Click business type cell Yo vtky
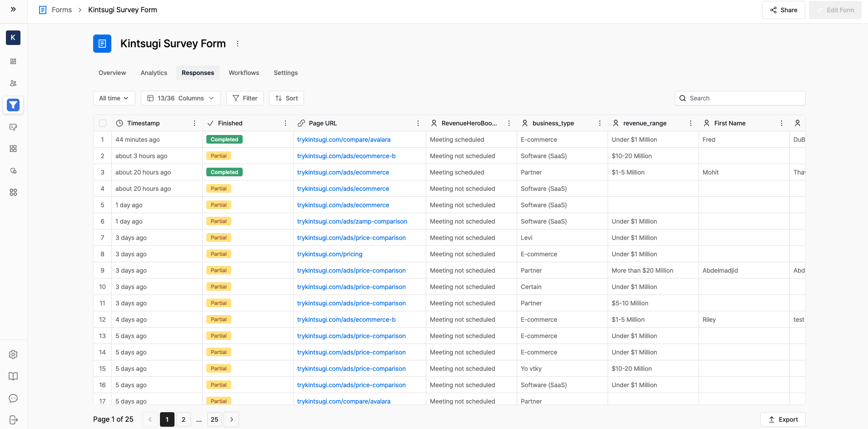The width and height of the screenshot is (868, 429). (562, 369)
